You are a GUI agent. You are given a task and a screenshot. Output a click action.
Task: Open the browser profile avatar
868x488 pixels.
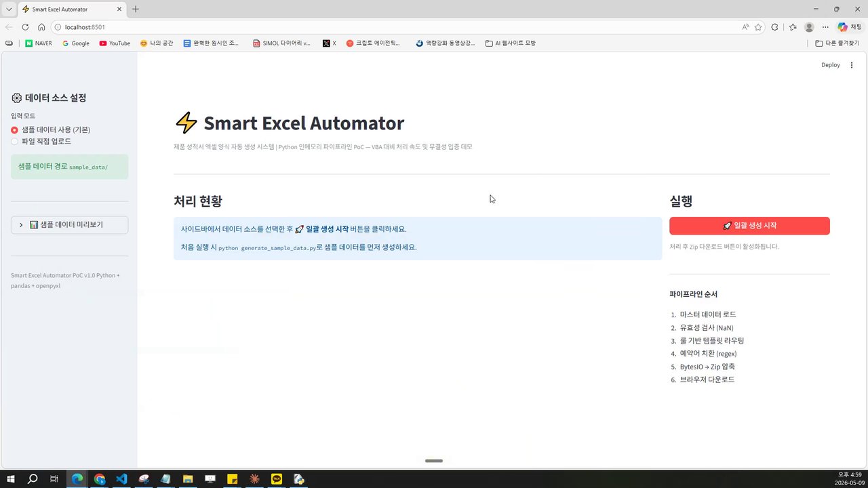(x=809, y=27)
